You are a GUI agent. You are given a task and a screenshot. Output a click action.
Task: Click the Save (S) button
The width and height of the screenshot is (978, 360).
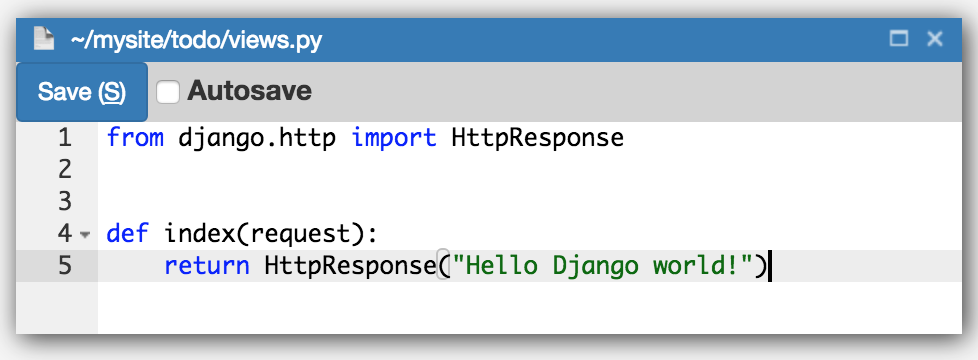click(x=82, y=92)
